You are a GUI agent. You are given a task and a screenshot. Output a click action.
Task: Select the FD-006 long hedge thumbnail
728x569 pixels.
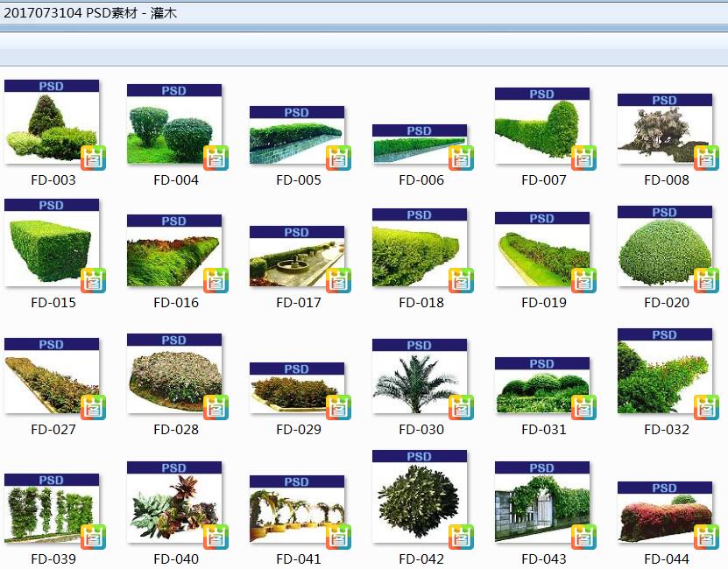click(420, 144)
